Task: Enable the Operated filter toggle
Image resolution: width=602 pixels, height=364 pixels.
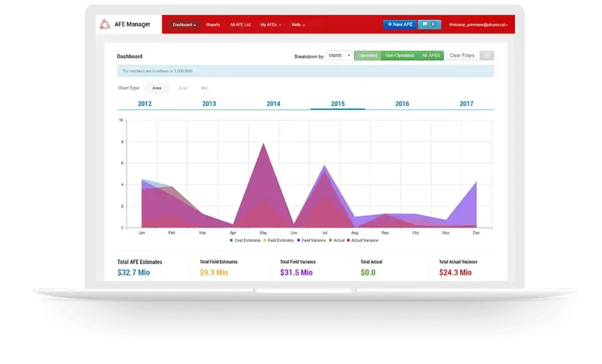Action: pos(367,56)
